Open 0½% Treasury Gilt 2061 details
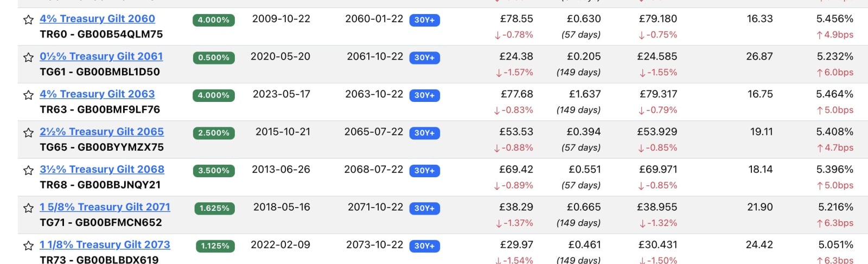868x264 pixels. click(101, 56)
